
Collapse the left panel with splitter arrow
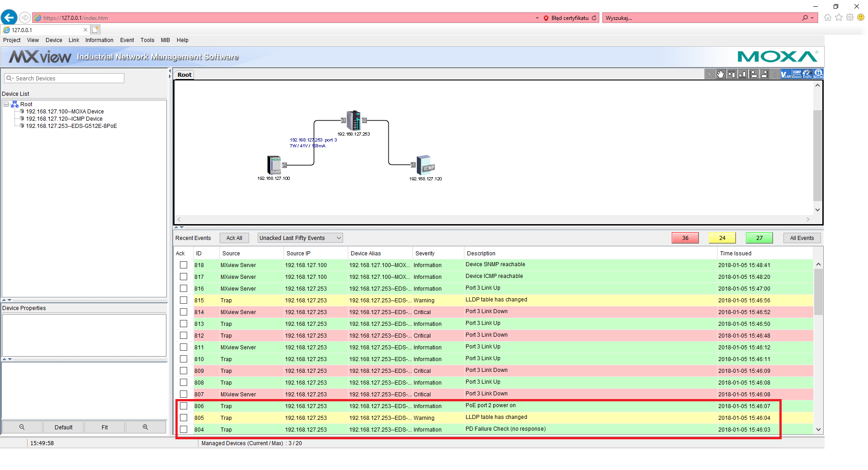(170, 70)
